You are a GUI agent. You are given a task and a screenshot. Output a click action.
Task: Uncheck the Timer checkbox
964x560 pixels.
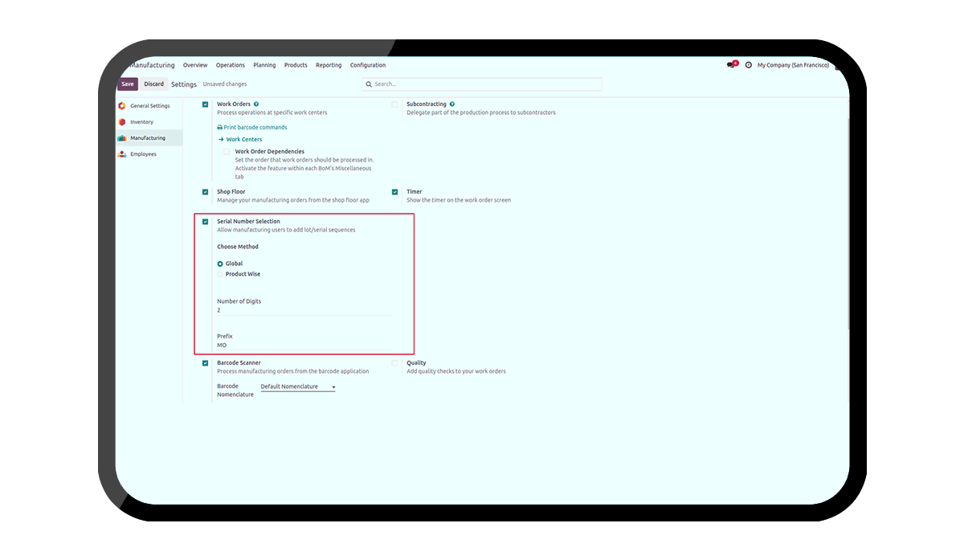tap(394, 192)
